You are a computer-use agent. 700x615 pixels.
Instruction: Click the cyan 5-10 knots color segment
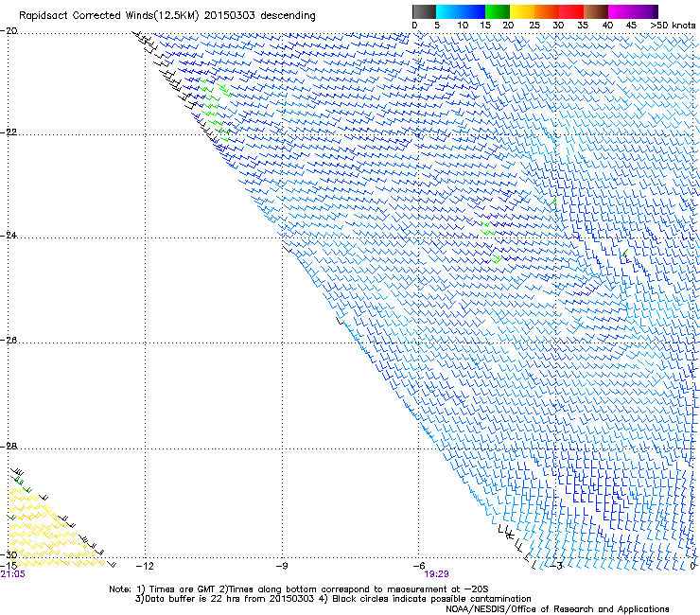(x=448, y=11)
